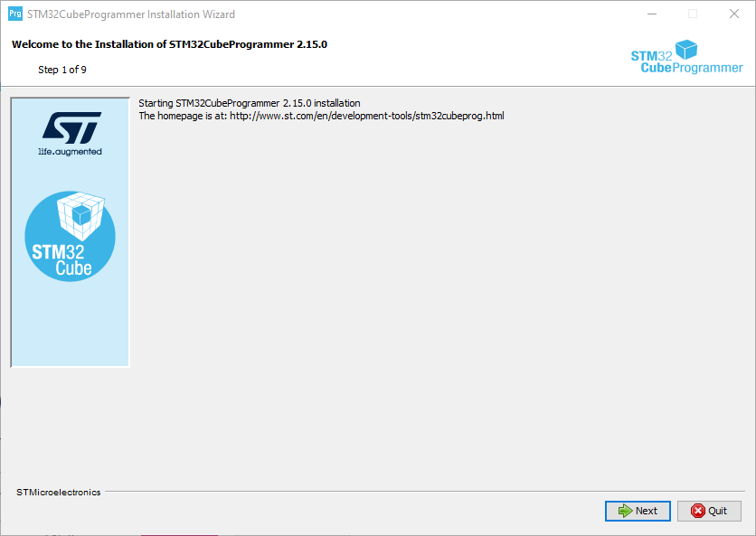This screenshot has height=536, width=756.
Task: Proceed with the Next button
Action: click(638, 511)
